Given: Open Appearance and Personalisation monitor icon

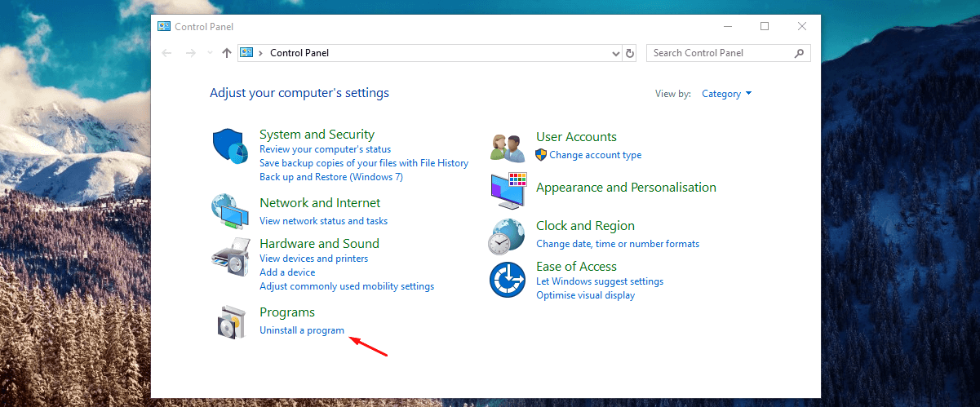Looking at the screenshot, I should pos(508,190).
